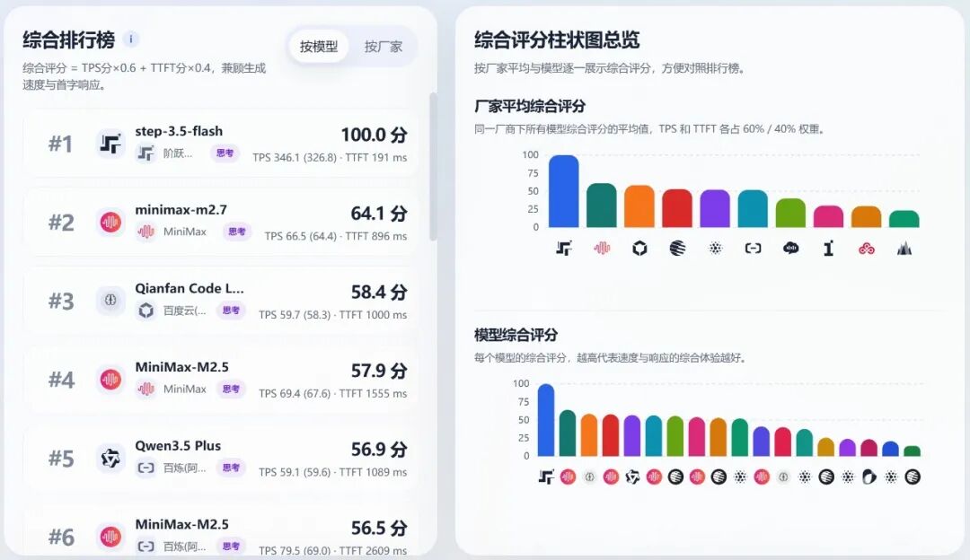The image size is (970, 560).
Task: Click the "模型综合评分" heading
Action: coord(516,335)
